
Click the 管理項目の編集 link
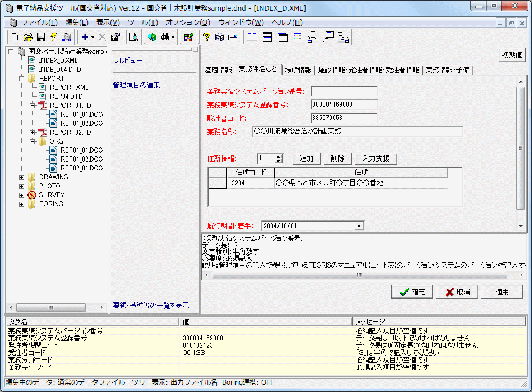coord(136,85)
